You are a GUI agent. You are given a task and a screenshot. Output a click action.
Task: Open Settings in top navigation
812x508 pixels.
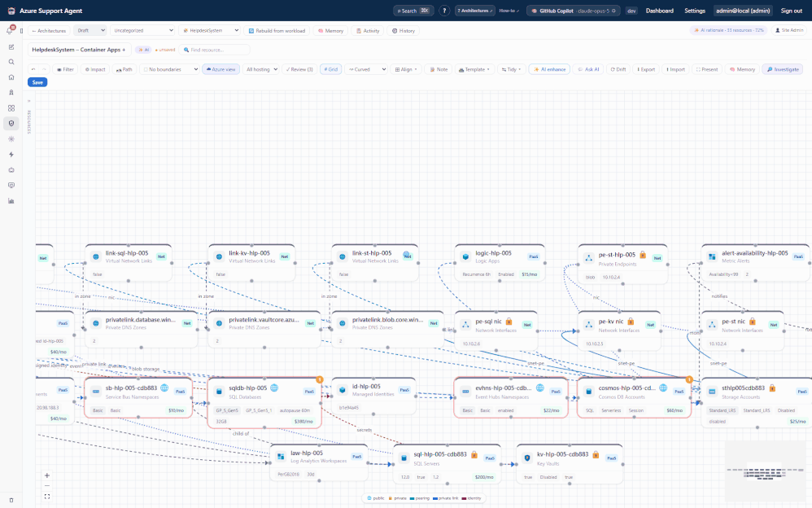[695, 11]
